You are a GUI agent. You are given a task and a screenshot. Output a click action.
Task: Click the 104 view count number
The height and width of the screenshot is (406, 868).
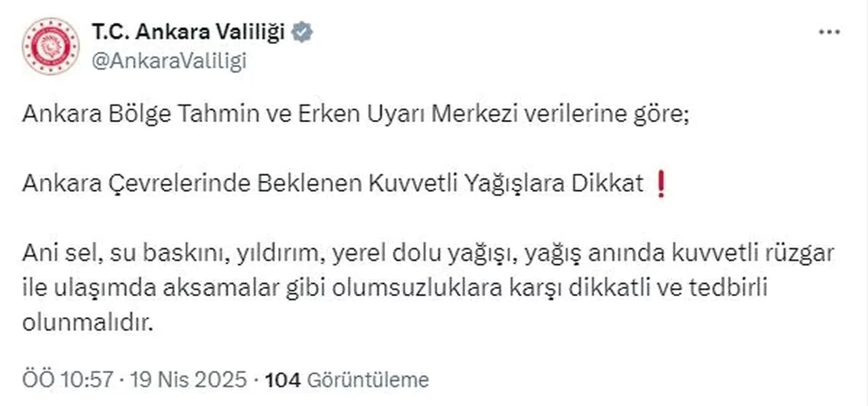tap(283, 380)
